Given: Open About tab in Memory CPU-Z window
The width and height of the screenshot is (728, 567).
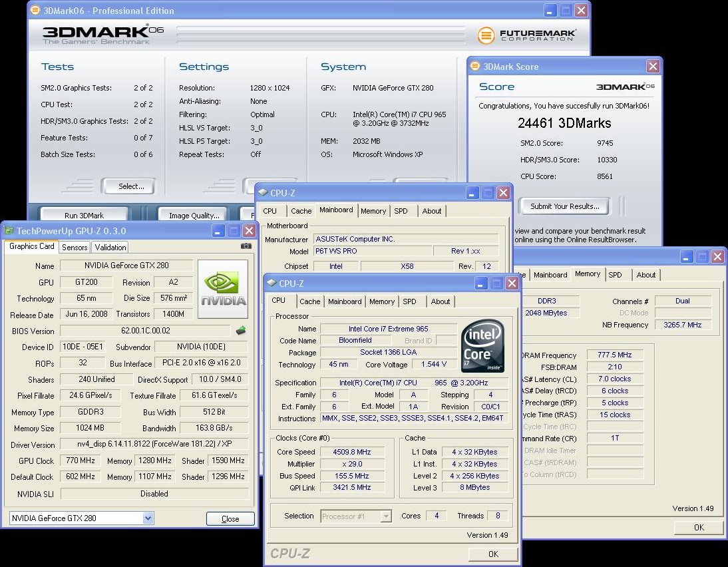Looking at the screenshot, I should pos(646,274).
